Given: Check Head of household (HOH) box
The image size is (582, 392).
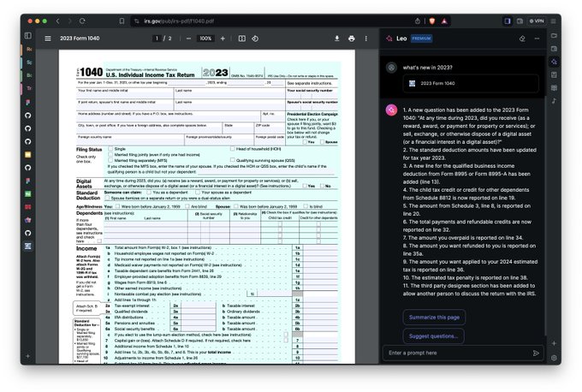Looking at the screenshot, I should coord(232,148).
